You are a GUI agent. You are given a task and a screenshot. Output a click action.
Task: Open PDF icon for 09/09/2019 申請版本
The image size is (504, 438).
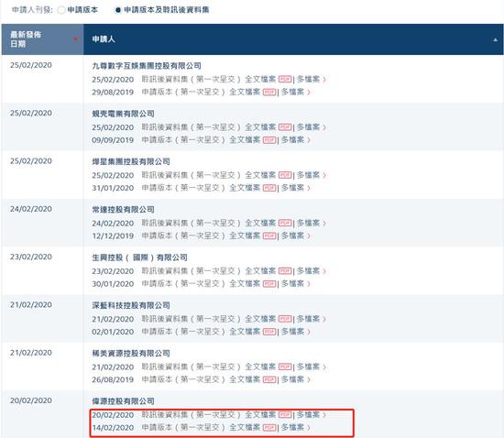click(269, 140)
